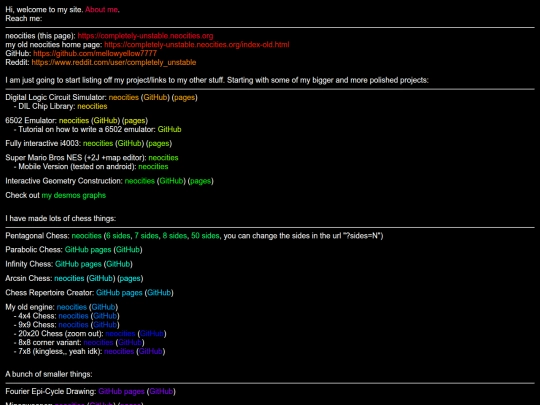Open My old engine neocities link
The width and height of the screenshot is (540, 405).
point(72,307)
